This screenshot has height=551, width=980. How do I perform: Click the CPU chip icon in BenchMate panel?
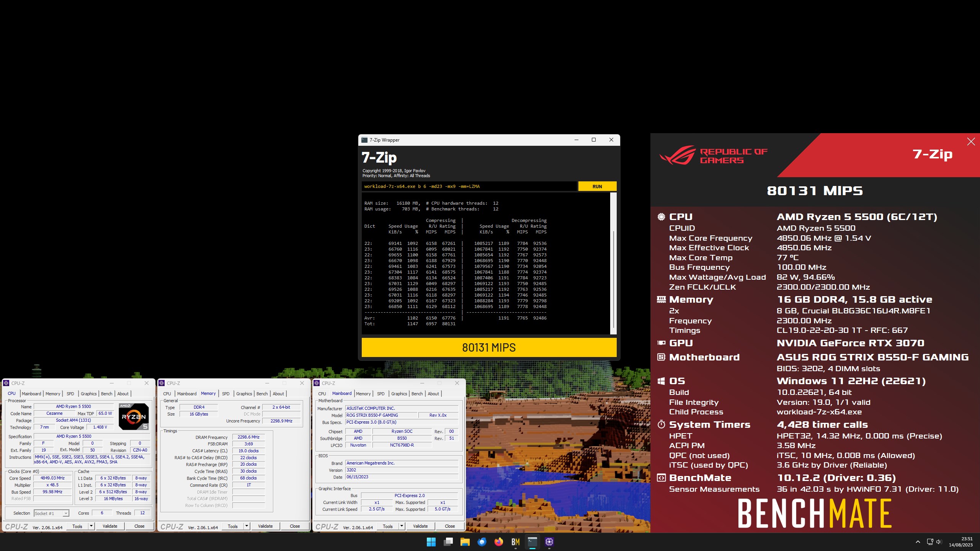pos(661,217)
